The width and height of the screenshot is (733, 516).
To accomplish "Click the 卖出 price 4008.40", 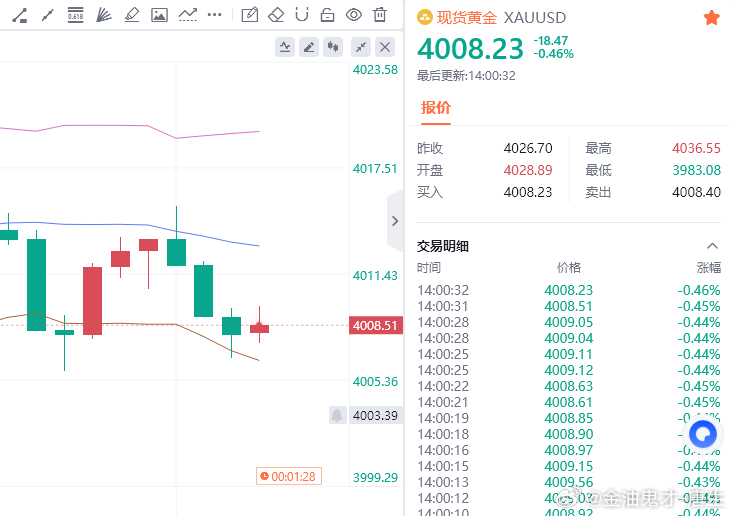I will click(x=696, y=192).
